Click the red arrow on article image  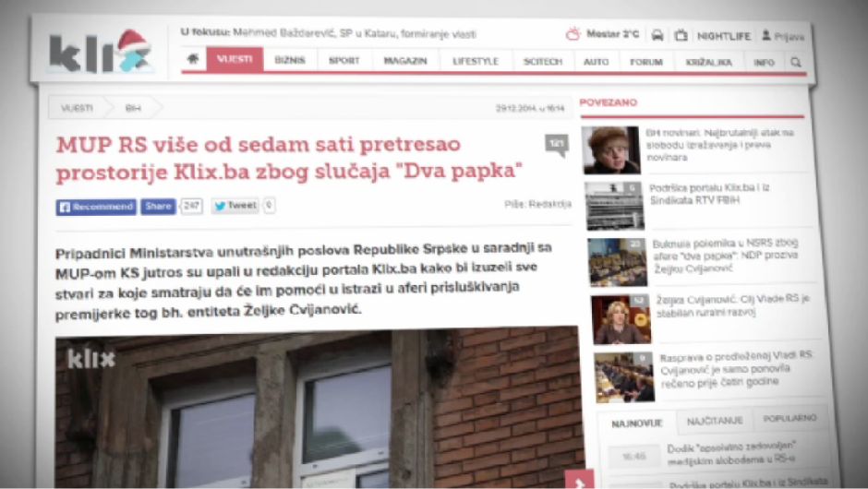579,480
